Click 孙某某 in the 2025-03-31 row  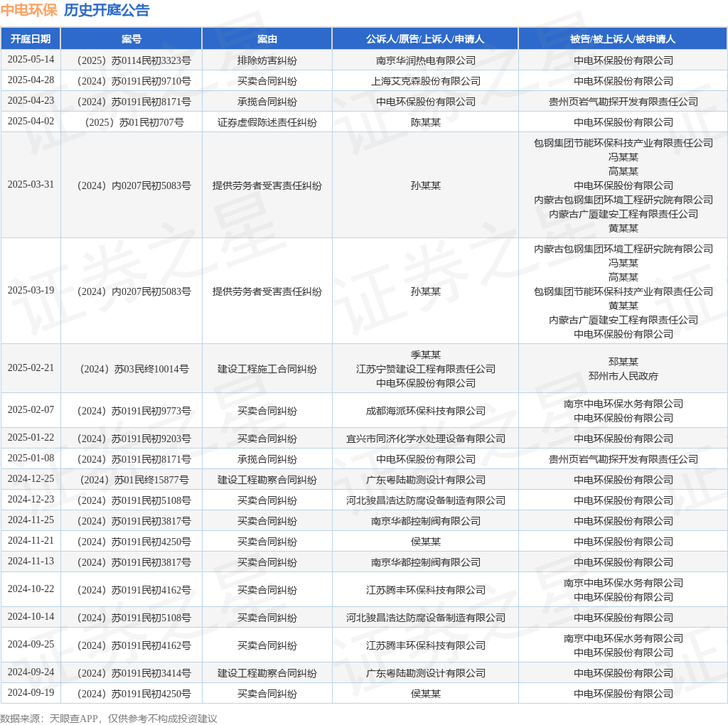click(425, 186)
